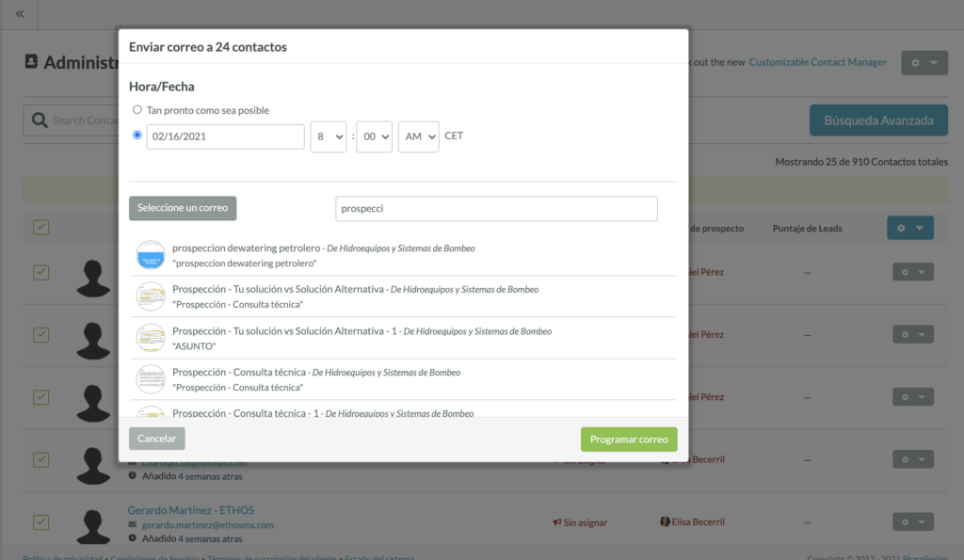The width and height of the screenshot is (964, 560).
Task: Choose 'Prospección - Tu solución vs Solución Alternativa - 1'
Action: click(x=403, y=338)
